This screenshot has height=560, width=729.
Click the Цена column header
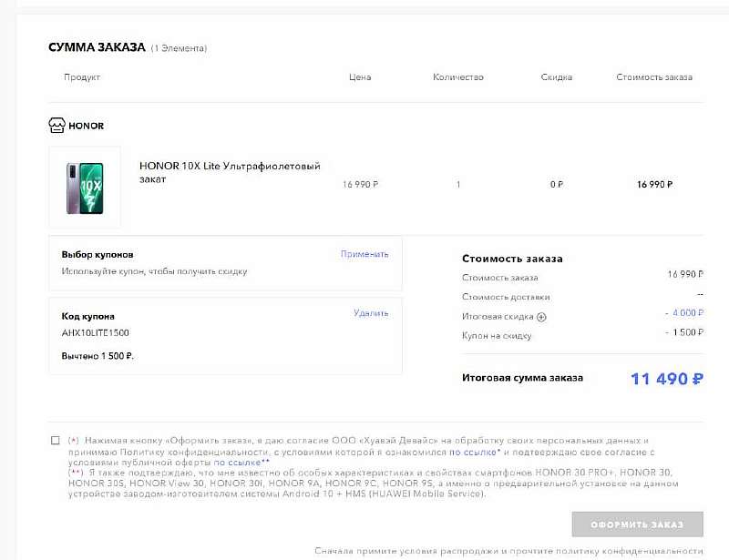click(x=360, y=77)
